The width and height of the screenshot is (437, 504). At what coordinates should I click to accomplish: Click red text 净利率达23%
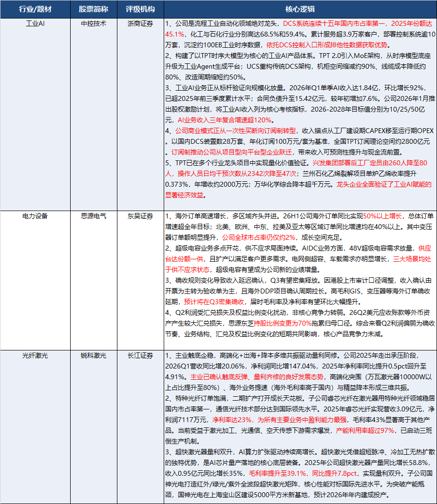pyautogui.click(x=232, y=420)
